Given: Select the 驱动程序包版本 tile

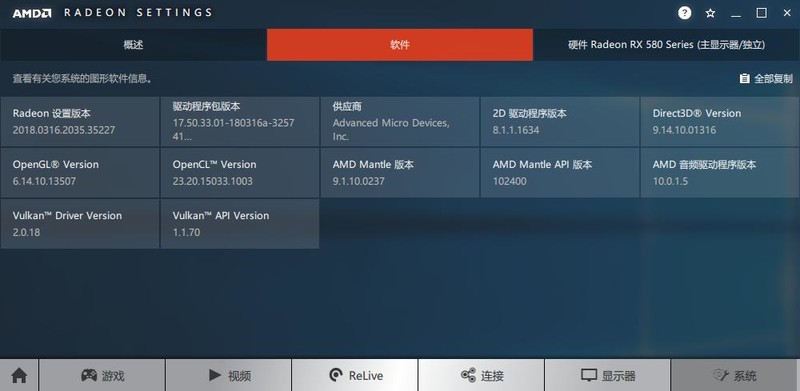Looking at the screenshot, I should pos(240,121).
